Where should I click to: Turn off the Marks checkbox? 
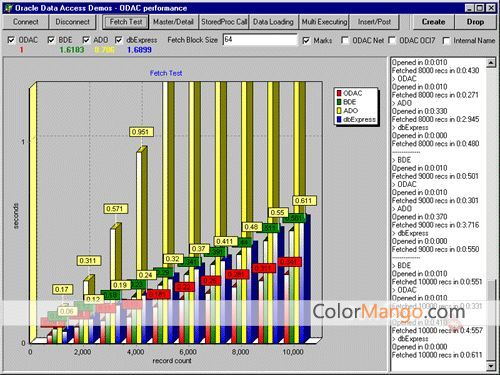pos(306,41)
